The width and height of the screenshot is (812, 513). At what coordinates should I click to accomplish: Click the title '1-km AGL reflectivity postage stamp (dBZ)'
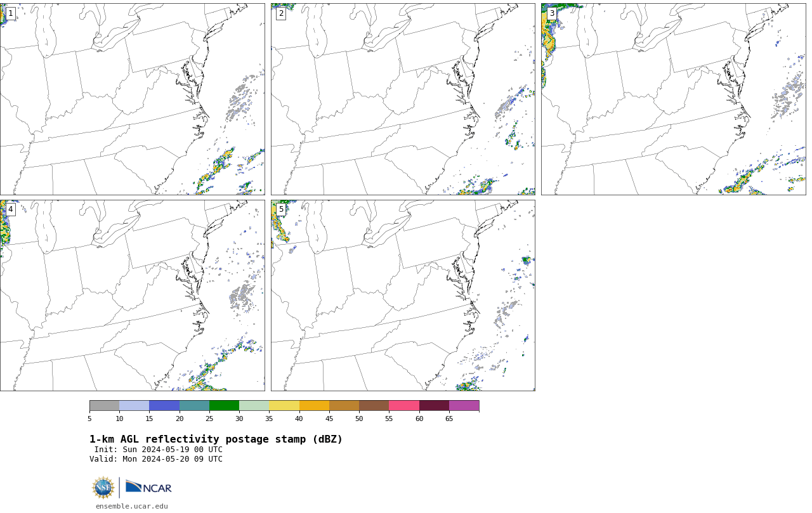(216, 439)
